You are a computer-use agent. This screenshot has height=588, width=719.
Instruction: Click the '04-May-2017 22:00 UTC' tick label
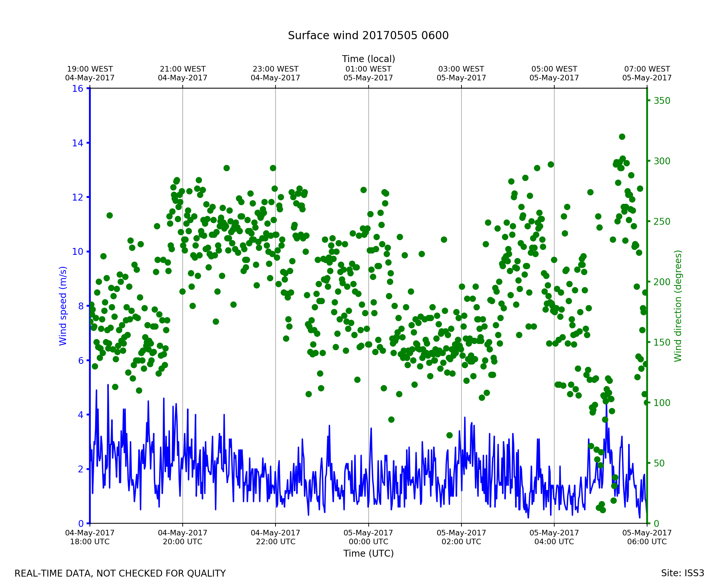point(276,537)
